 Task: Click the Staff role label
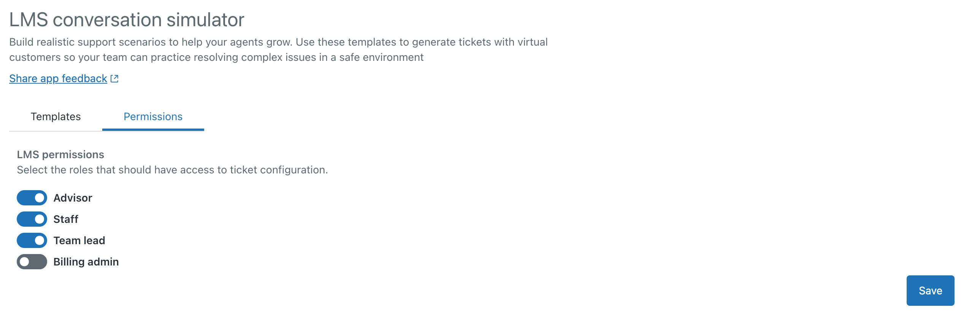tap(66, 219)
